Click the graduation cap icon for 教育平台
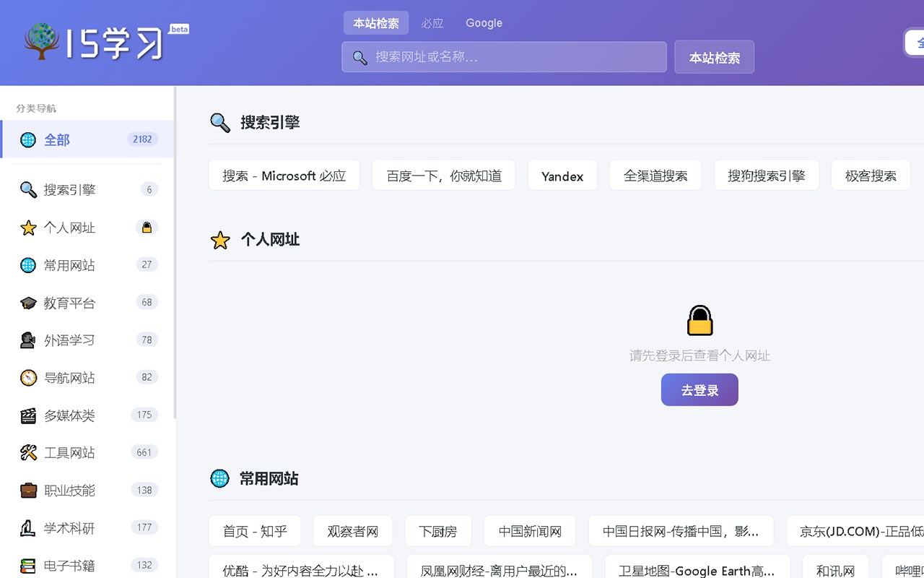The height and width of the screenshot is (578, 924). pos(28,303)
